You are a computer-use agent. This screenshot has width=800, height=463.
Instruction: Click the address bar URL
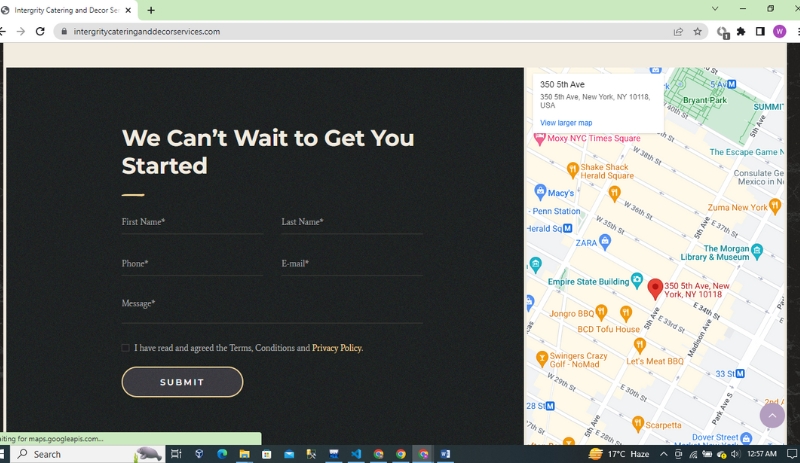147,32
